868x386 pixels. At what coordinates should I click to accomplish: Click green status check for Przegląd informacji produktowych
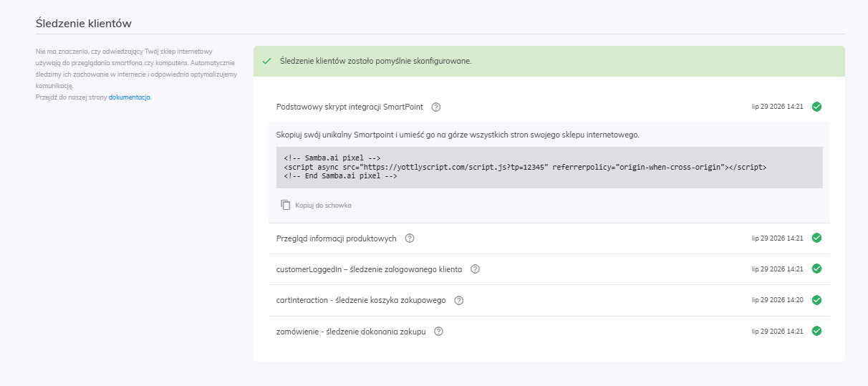(816, 238)
